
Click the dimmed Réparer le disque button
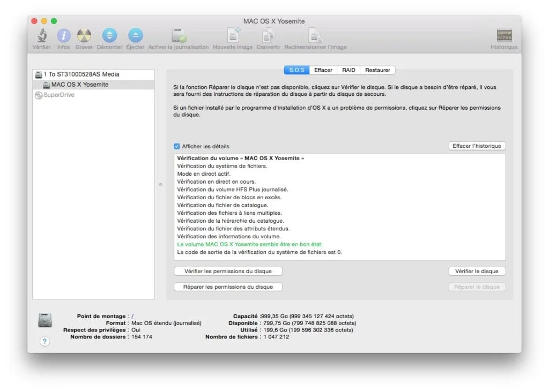tap(477, 287)
